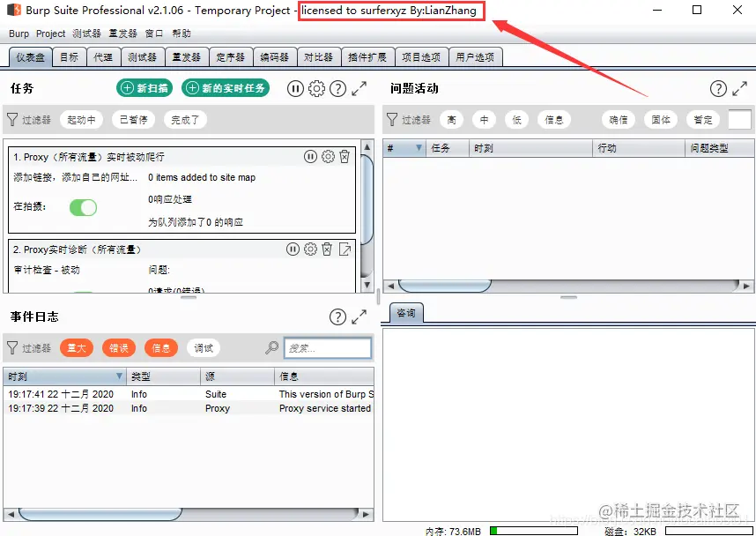
Task: Select the 咨询 tab
Action: pos(406,313)
